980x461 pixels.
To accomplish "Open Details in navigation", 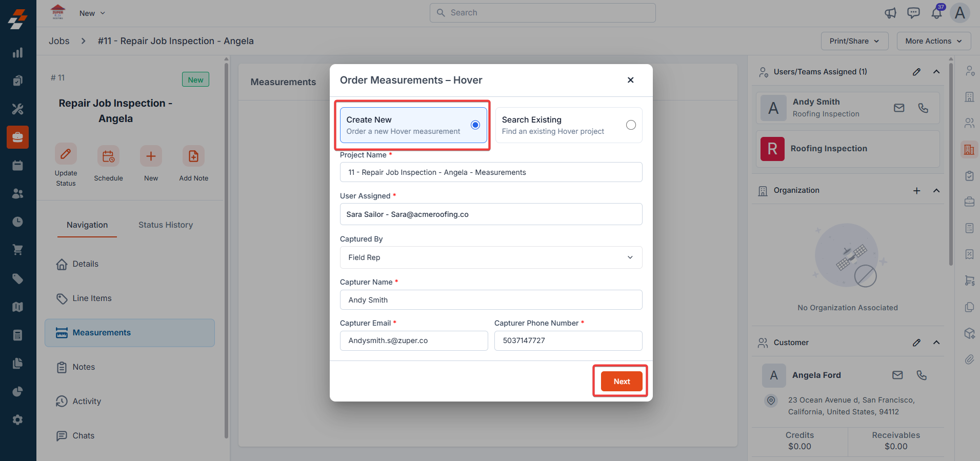I will pyautogui.click(x=130, y=264).
